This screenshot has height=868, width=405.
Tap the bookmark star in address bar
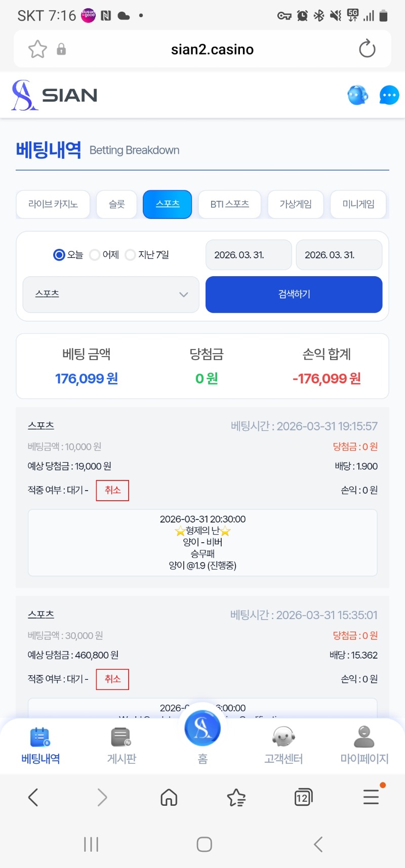point(37,49)
